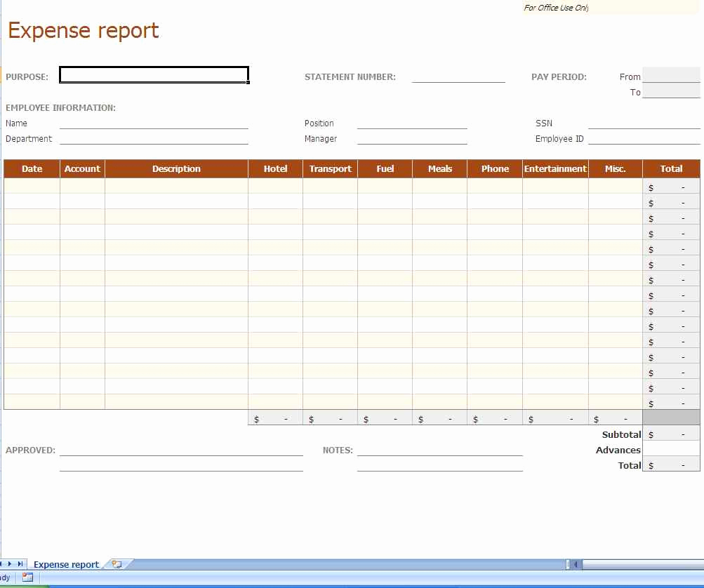Click the Notes entry line

point(439,449)
